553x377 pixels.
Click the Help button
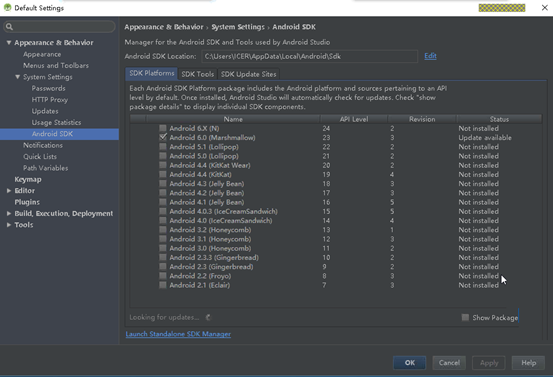pyautogui.click(x=528, y=363)
